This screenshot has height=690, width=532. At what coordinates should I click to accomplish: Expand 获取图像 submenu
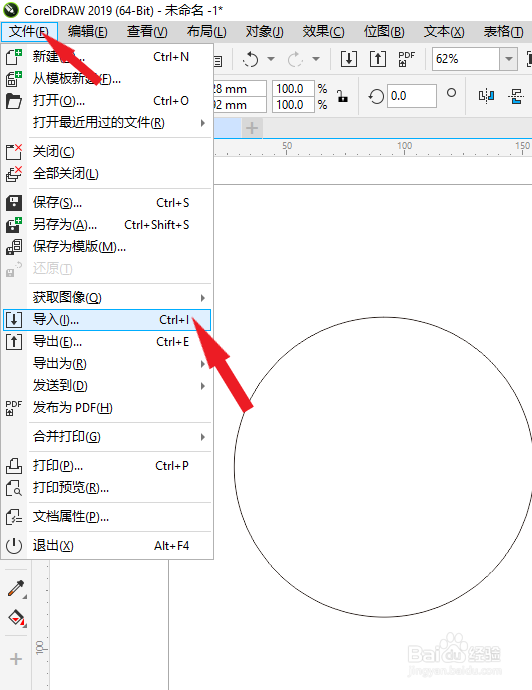pyautogui.click(x=203, y=298)
